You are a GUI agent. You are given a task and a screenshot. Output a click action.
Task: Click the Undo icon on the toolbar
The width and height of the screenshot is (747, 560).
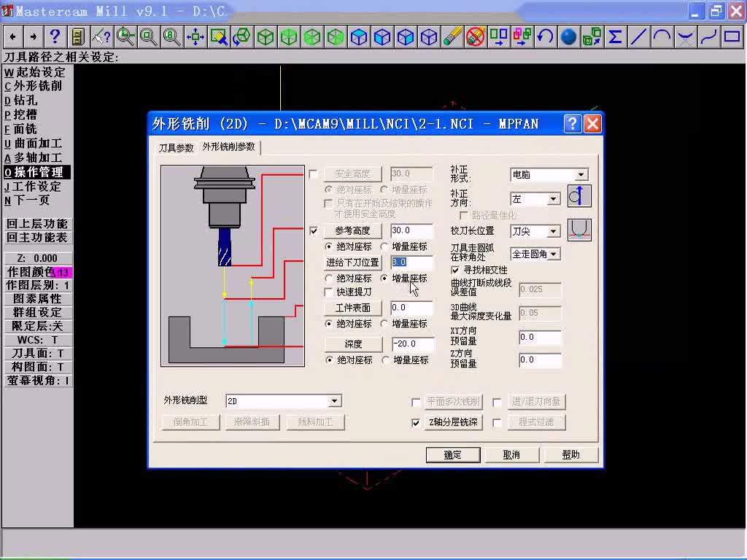click(x=546, y=36)
